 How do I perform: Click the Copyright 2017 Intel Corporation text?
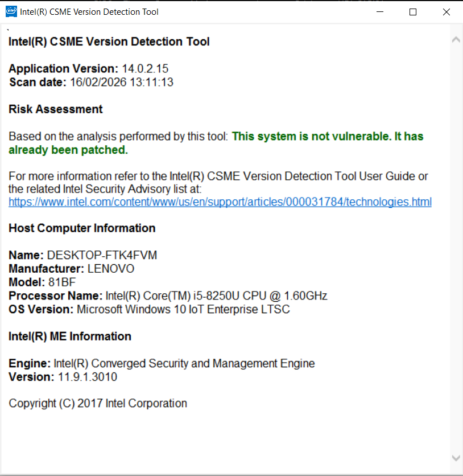pos(98,404)
